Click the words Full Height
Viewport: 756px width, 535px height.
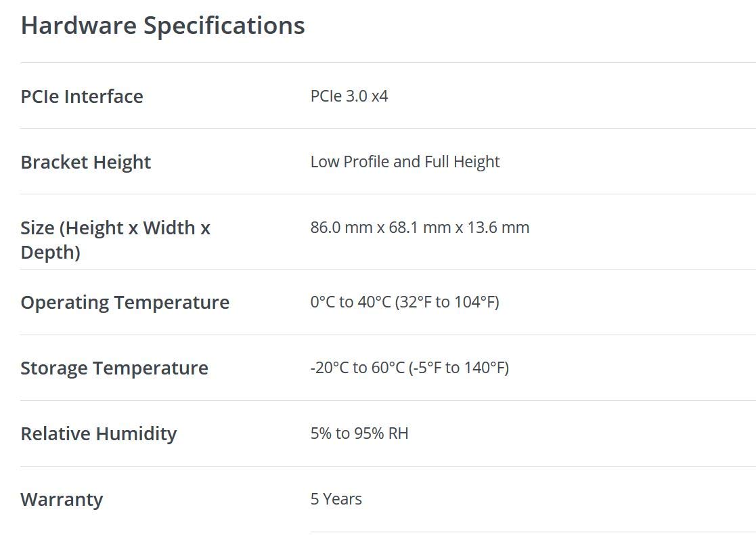click(462, 162)
